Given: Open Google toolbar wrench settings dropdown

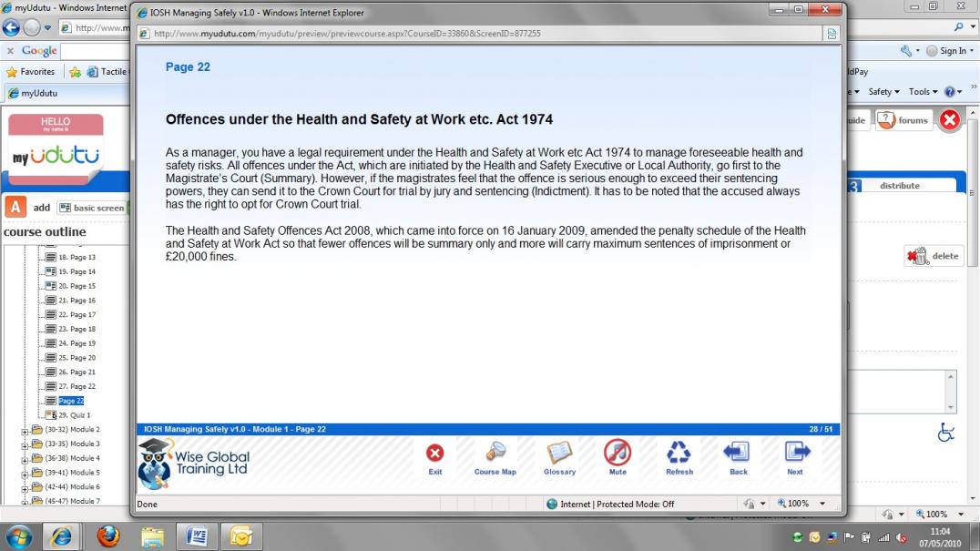Looking at the screenshot, I should click(x=910, y=51).
